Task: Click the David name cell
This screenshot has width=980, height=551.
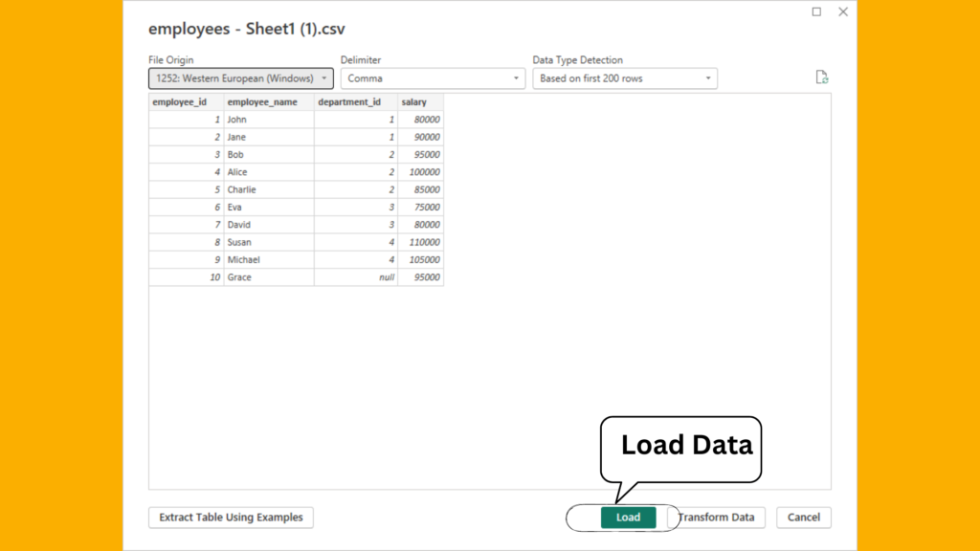Action: pyautogui.click(x=269, y=224)
